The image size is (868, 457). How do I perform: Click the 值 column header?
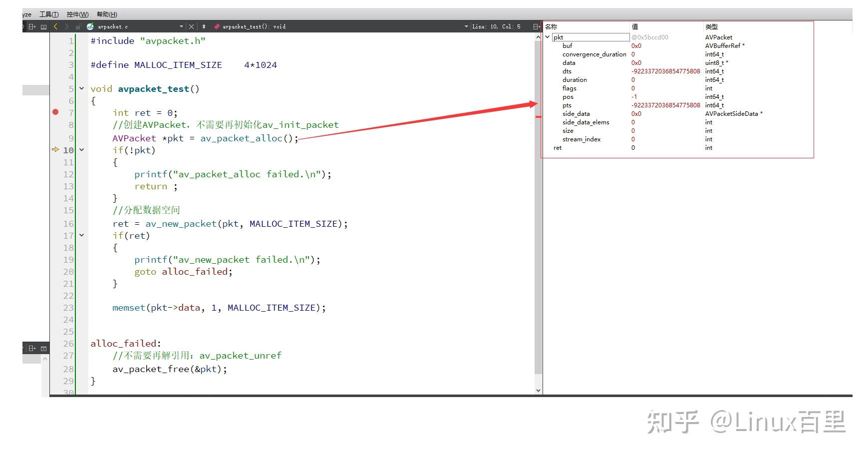635,26
